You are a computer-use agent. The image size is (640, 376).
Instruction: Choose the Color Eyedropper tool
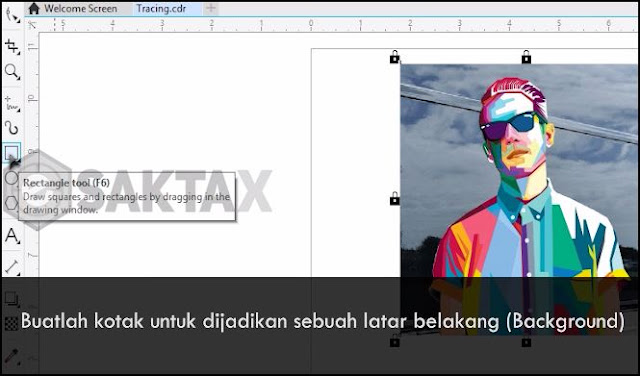click(12, 356)
